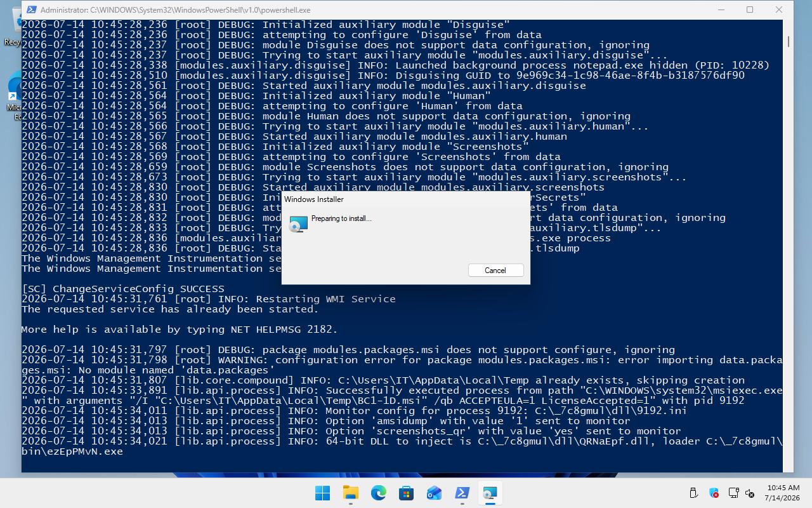Click the 'Launched background process notepad.exe' line
This screenshot has width=812, height=508.
coord(396,65)
